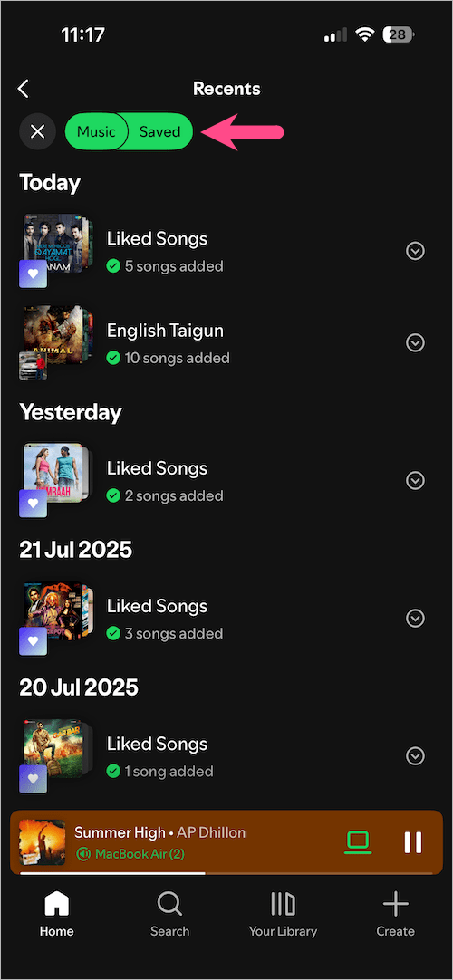This screenshot has height=980, width=453.
Task: Open the device connect laptop icon
Action: click(x=358, y=842)
